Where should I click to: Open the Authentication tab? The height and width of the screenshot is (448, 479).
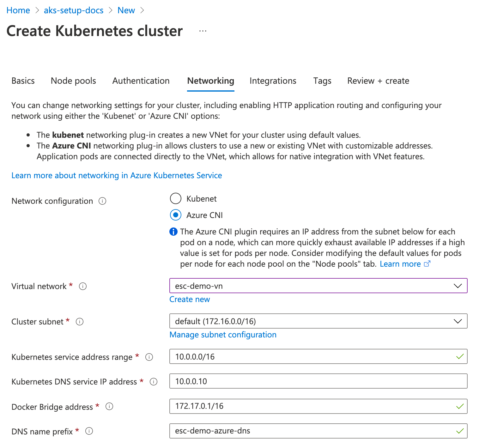pos(141,81)
